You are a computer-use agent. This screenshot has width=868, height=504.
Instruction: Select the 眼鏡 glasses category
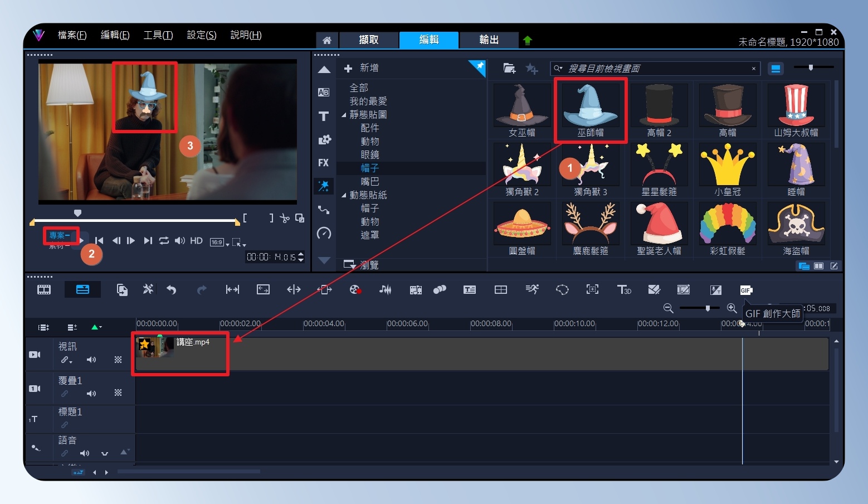(x=370, y=155)
